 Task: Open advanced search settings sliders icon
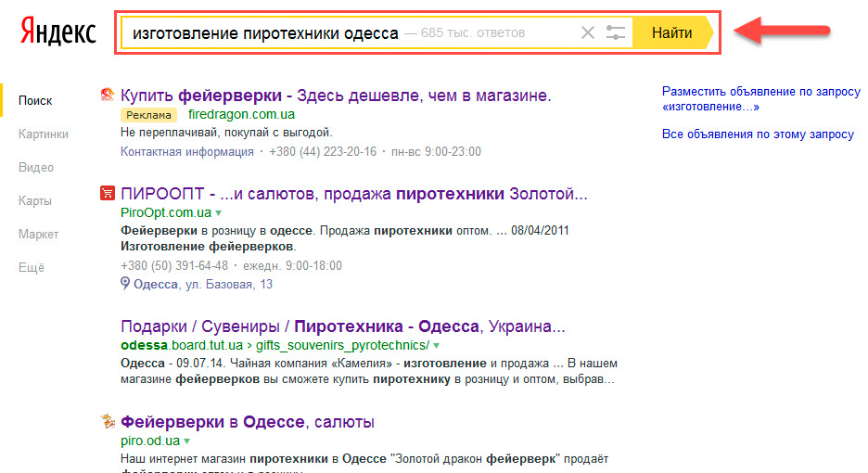[x=616, y=32]
